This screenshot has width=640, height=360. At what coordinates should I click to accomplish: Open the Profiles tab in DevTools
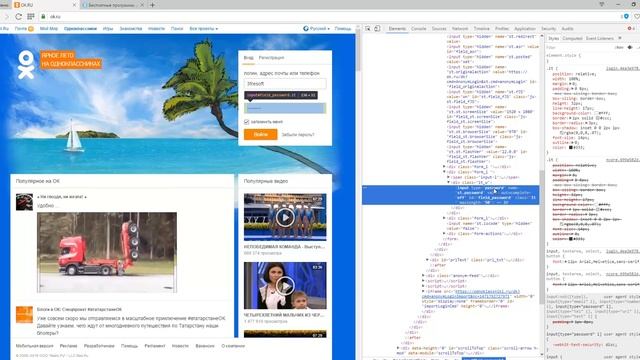pos(502,29)
